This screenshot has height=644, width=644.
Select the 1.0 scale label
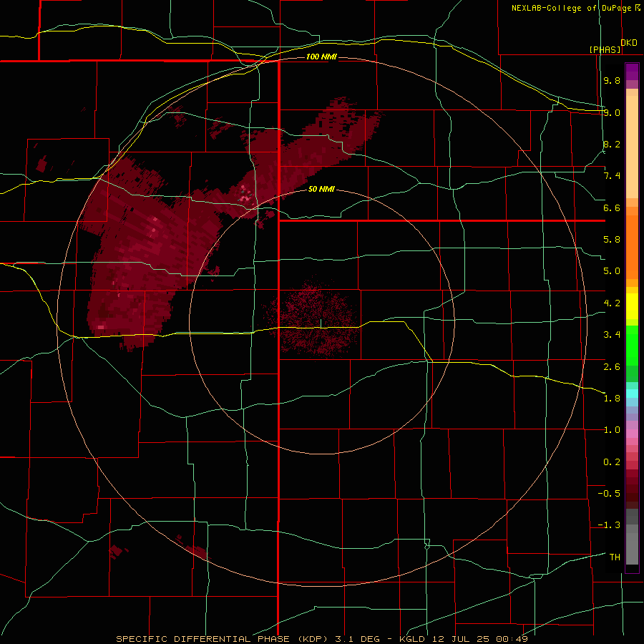(612, 430)
